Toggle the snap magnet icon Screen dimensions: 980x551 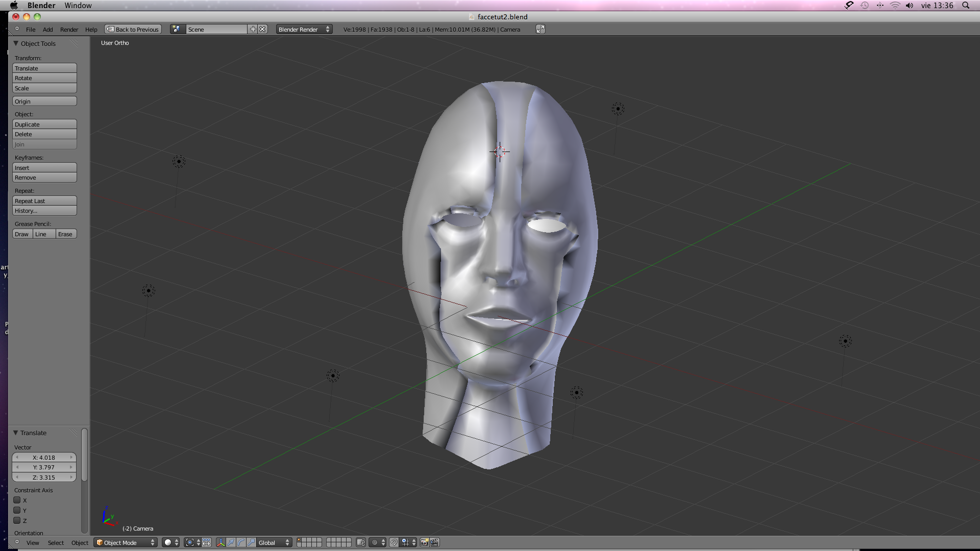394,543
